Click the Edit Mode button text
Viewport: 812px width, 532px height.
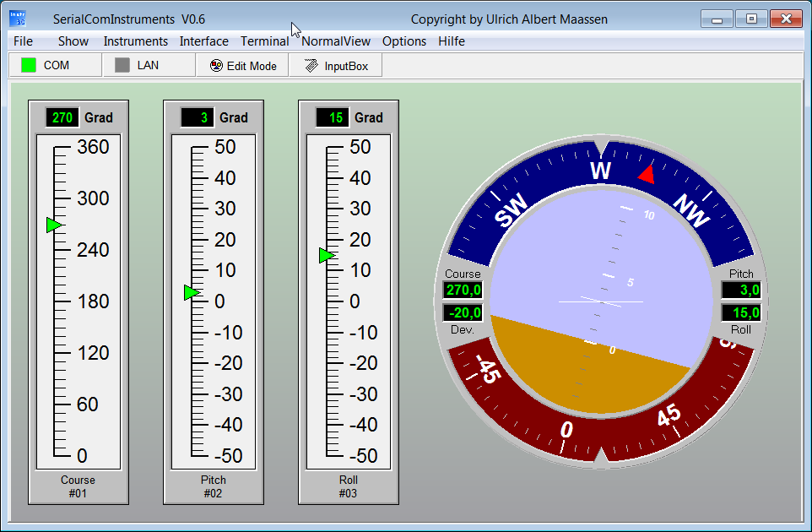point(252,67)
